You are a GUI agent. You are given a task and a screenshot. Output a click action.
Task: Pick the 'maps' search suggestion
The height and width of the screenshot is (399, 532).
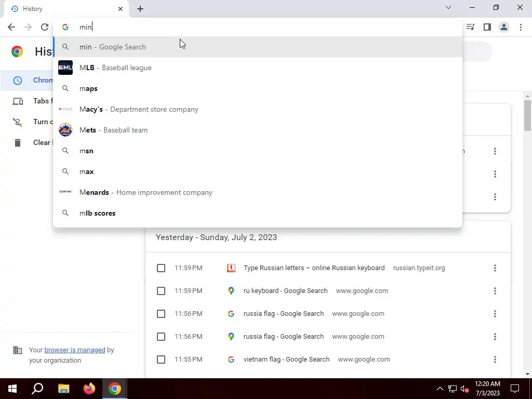coord(258,88)
